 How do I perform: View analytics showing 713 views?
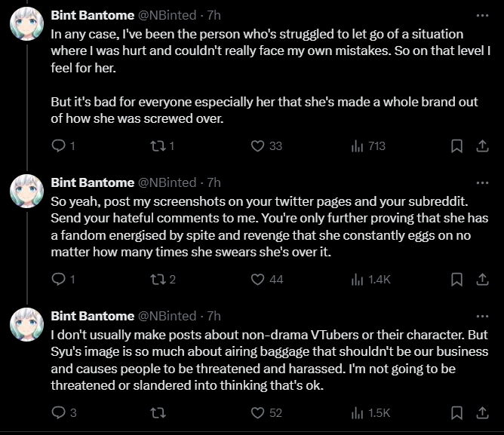(368, 146)
